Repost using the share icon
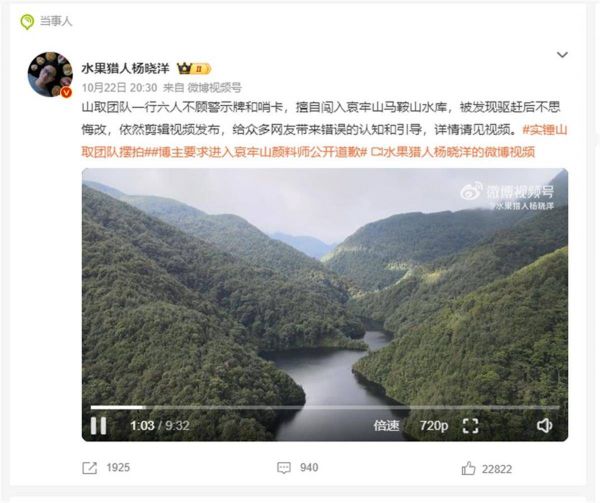The image size is (600, 503). coord(90,468)
